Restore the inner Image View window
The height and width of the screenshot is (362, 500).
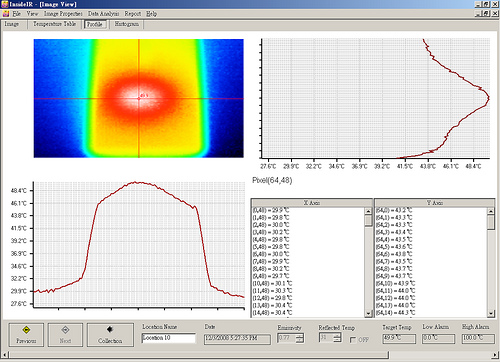tap(486, 14)
